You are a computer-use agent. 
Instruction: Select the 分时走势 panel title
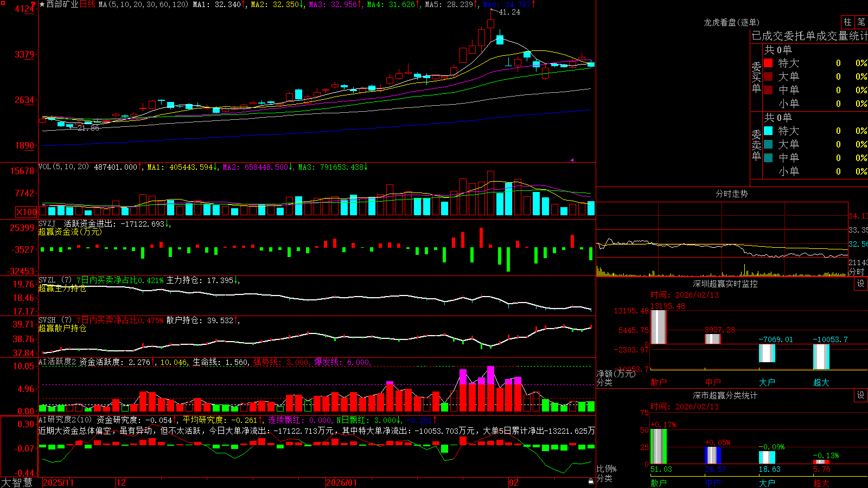pos(731,194)
